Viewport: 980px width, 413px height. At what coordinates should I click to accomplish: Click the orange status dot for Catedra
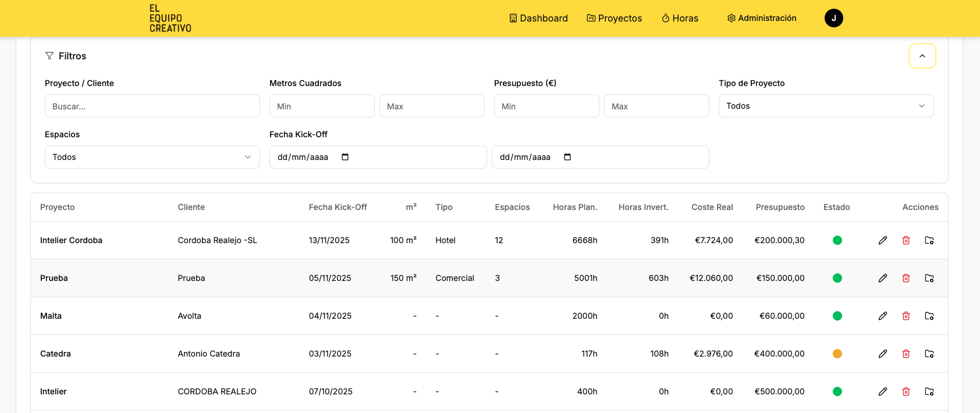pos(837,354)
